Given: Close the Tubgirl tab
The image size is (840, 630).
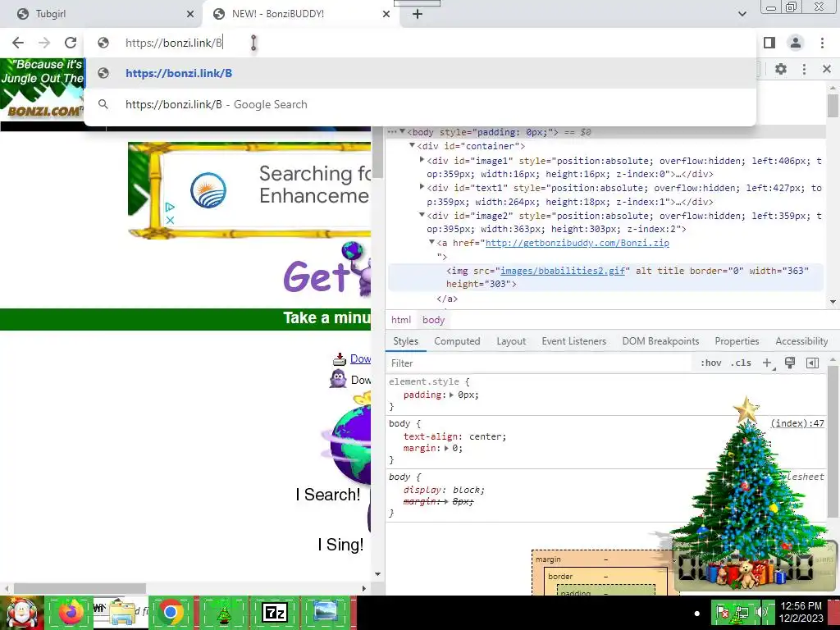Looking at the screenshot, I should pos(190,14).
